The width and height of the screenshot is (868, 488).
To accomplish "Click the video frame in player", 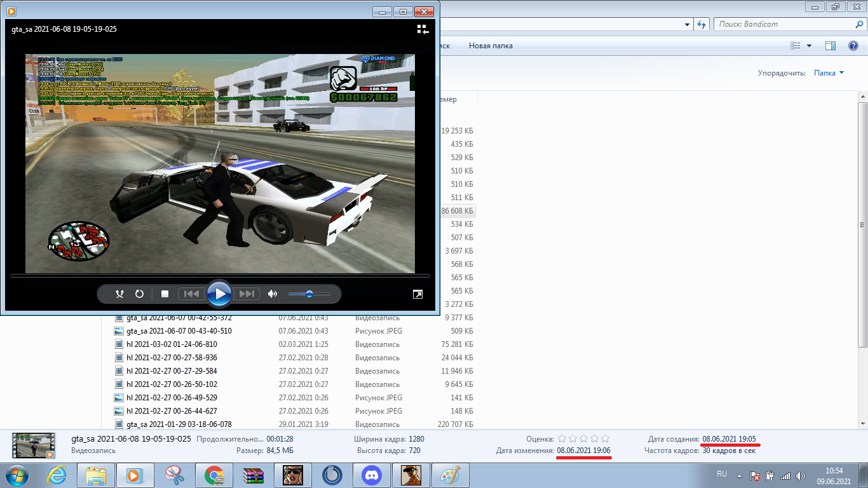I will coord(220,163).
